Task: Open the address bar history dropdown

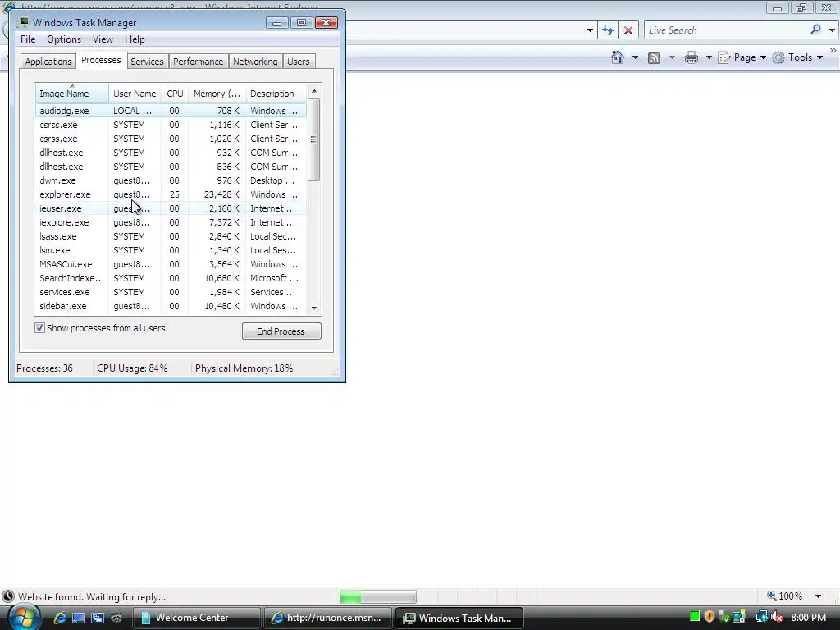Action: tap(590, 30)
